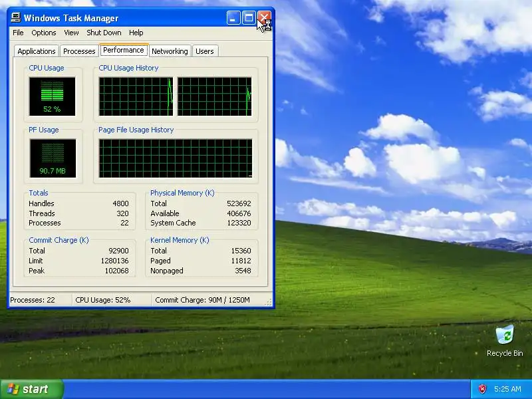
Task: Click the Commit Charge Limit value 1280136
Action: tap(114, 261)
